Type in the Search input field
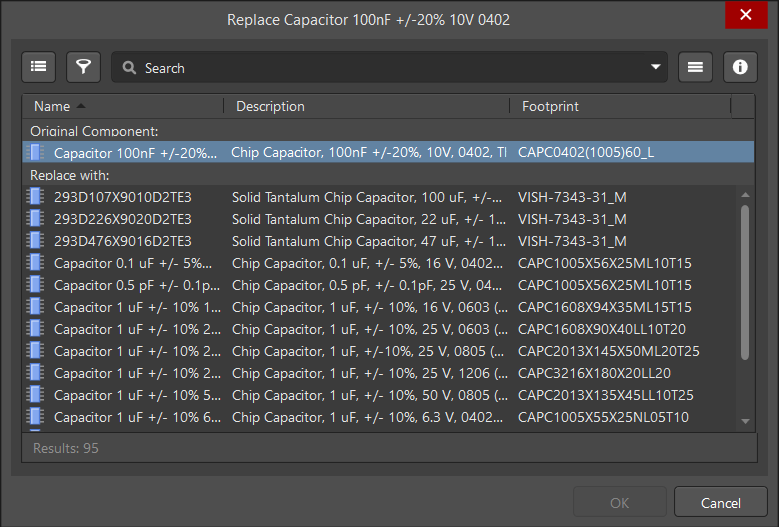779x527 pixels. pos(390,68)
